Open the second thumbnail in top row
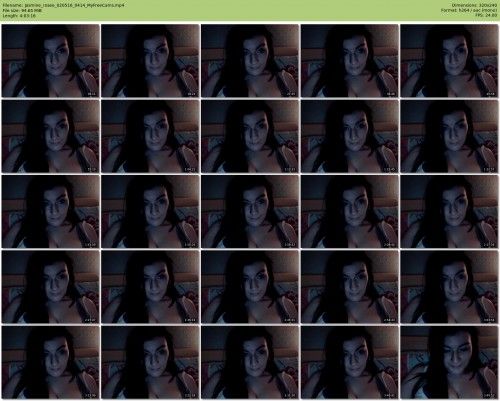Image resolution: width=500 pixels, height=401 pixels. pyautogui.click(x=150, y=61)
